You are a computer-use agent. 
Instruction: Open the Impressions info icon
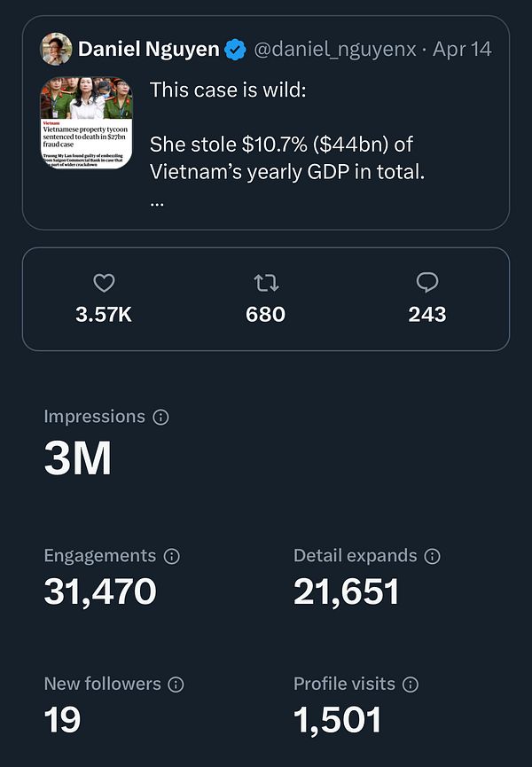(160, 417)
